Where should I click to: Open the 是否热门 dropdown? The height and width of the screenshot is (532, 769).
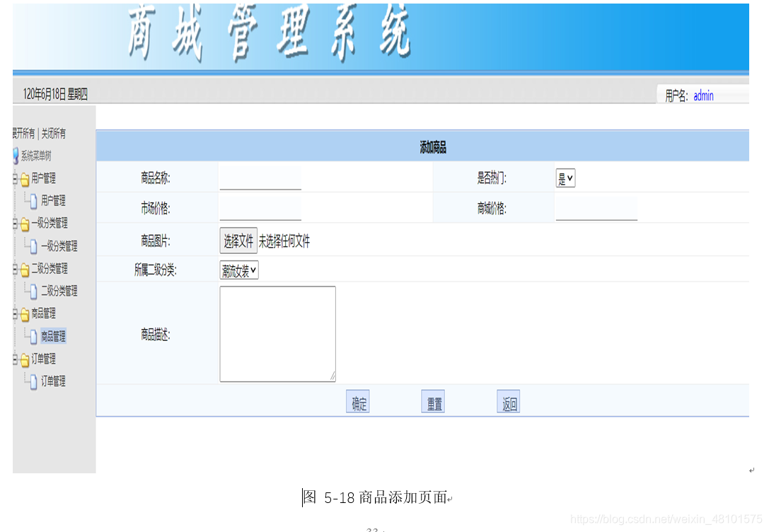565,178
